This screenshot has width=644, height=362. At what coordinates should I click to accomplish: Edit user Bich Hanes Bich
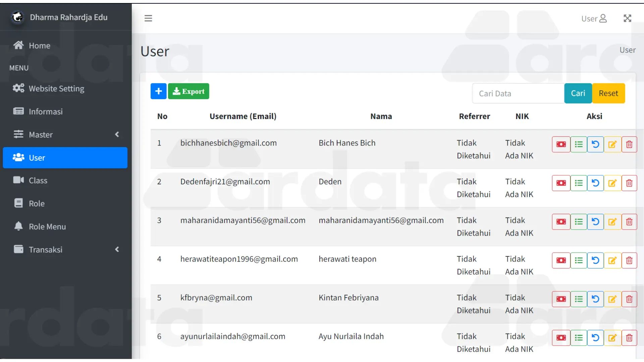[x=612, y=144]
